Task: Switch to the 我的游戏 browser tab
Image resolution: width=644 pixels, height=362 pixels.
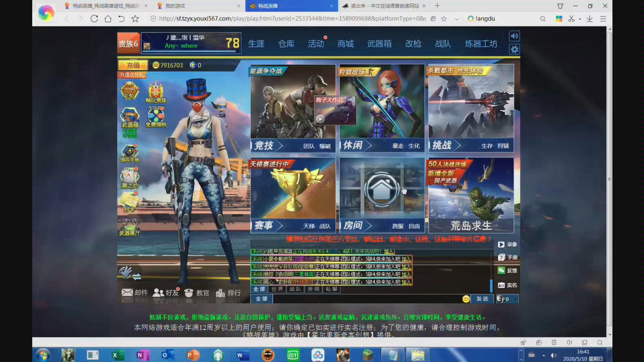Action: (x=198, y=6)
